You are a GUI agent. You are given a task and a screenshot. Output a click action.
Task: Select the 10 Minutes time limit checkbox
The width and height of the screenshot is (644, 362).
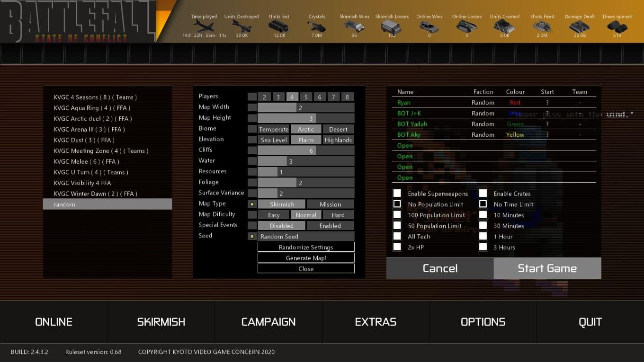483,215
